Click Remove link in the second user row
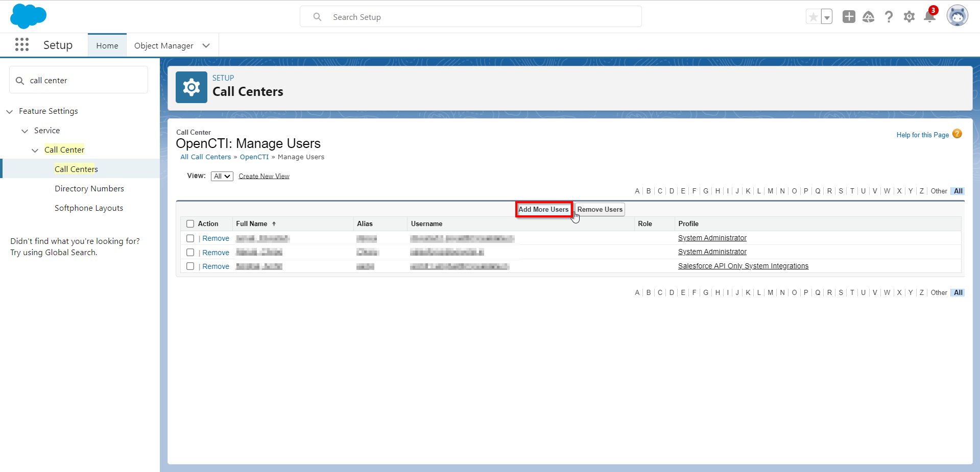This screenshot has width=980, height=472. [216, 253]
